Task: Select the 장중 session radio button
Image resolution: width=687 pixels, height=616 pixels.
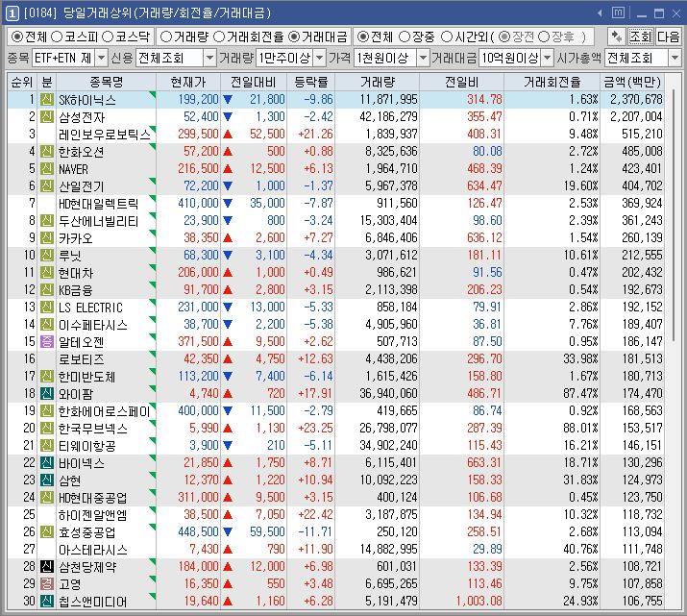Action: coord(405,37)
